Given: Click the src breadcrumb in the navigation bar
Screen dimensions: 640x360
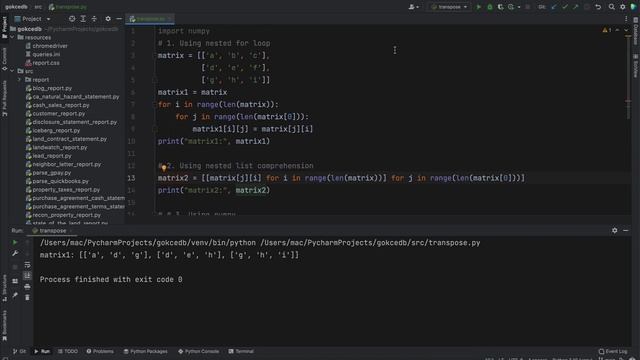Looking at the screenshot, I should tap(38, 7).
